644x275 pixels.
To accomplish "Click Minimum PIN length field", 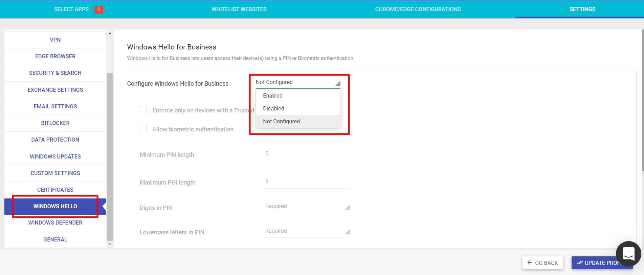I will [x=307, y=154].
